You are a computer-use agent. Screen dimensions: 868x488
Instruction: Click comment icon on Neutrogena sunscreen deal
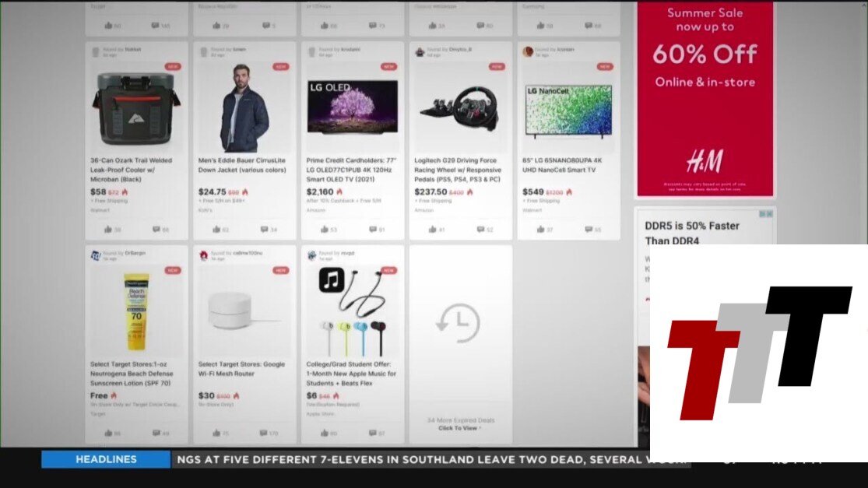tap(156, 434)
